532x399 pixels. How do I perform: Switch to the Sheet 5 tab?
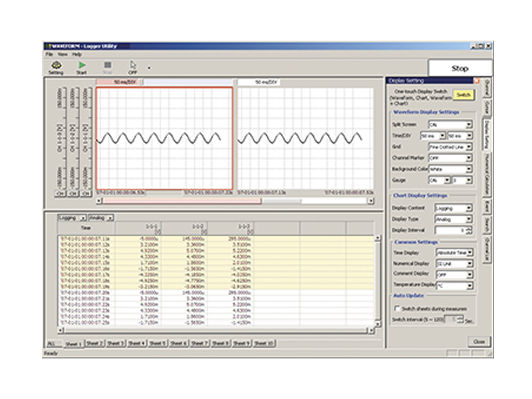[157, 344]
